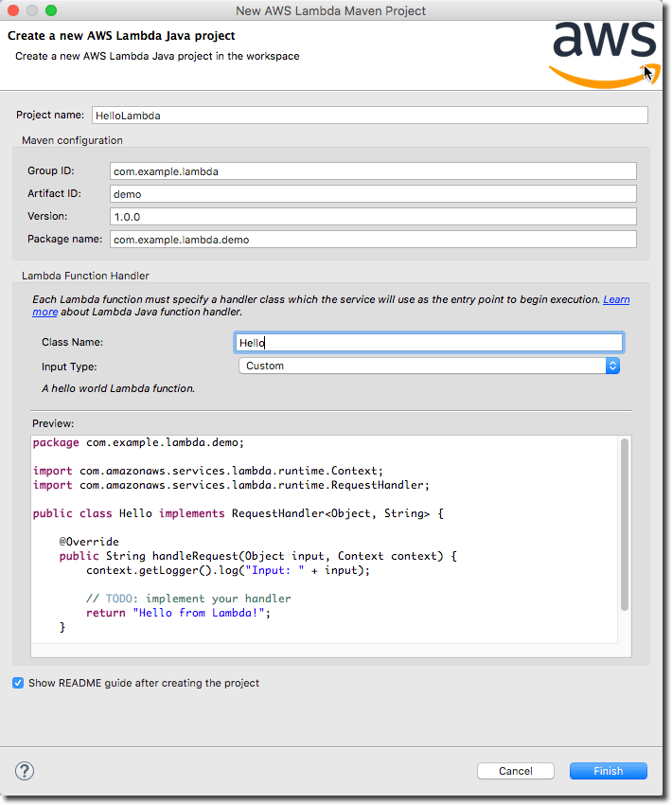Click the '@Override' annotation in preview

pyautogui.click(x=89, y=542)
